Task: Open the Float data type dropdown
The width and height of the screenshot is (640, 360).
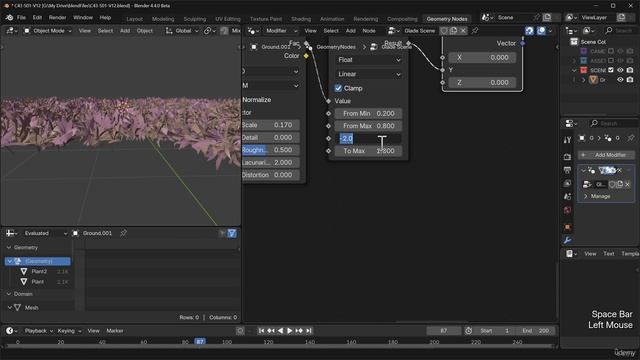Action: (x=369, y=60)
